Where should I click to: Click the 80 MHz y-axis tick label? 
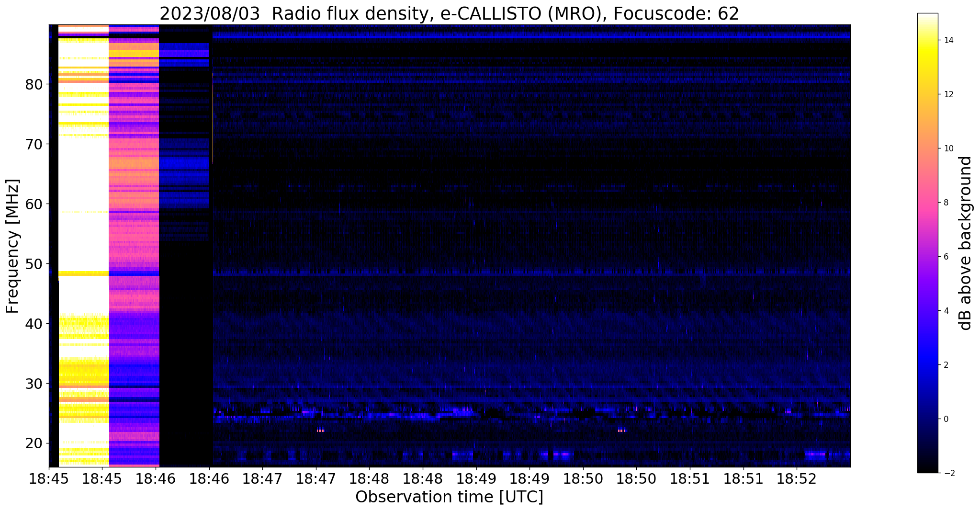pos(34,85)
